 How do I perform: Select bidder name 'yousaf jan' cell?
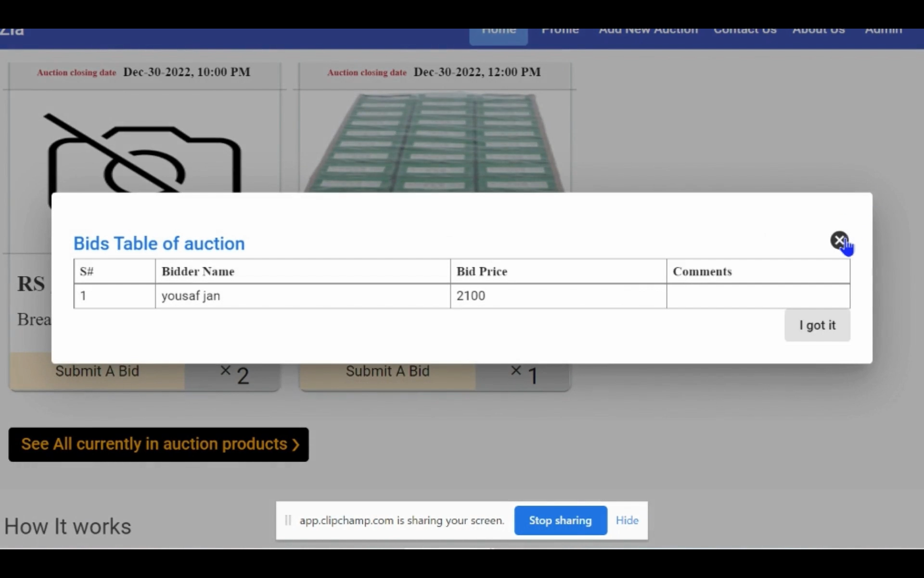tap(302, 296)
